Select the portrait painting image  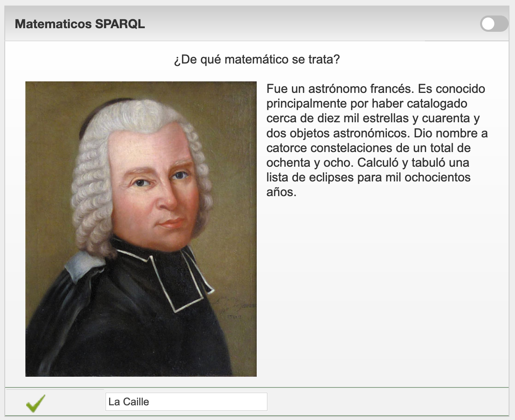[x=141, y=229]
